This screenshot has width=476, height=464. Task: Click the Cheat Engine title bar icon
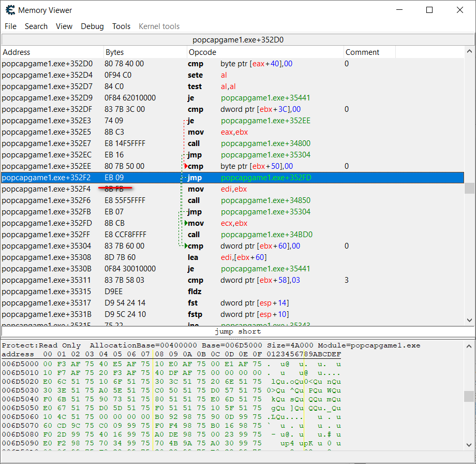pyautogui.click(x=10, y=10)
